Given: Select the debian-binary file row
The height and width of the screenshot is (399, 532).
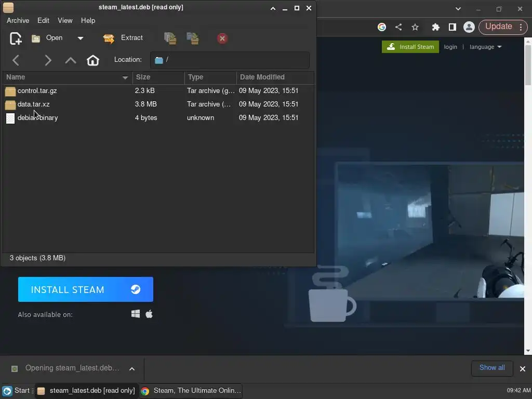Looking at the screenshot, I should click(158, 118).
